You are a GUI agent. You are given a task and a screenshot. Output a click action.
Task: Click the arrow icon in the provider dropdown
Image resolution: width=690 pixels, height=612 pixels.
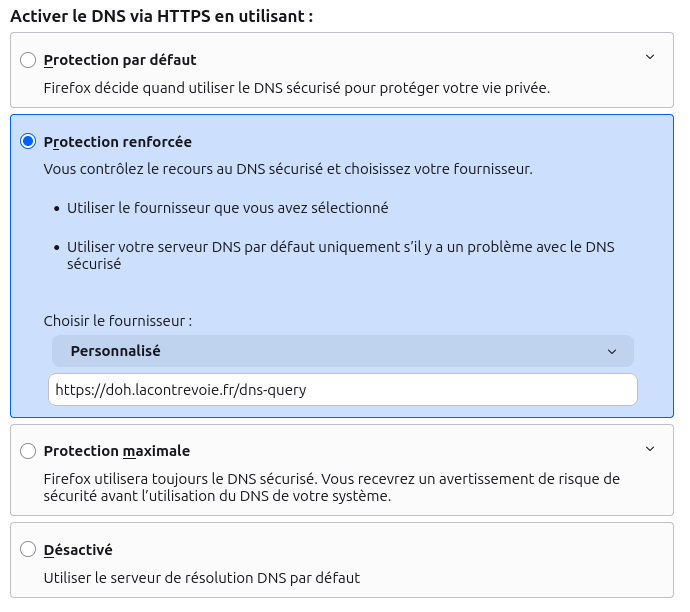tap(612, 352)
